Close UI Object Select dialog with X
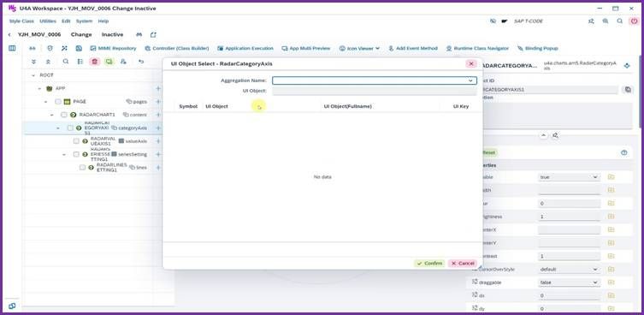644x315 pixels. tap(471, 63)
